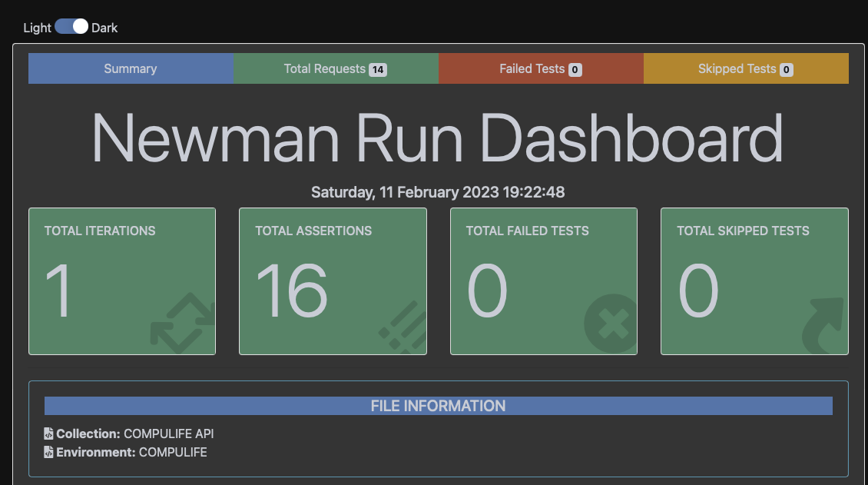Click the TOTAL ASSERTIONS card title

tap(313, 231)
